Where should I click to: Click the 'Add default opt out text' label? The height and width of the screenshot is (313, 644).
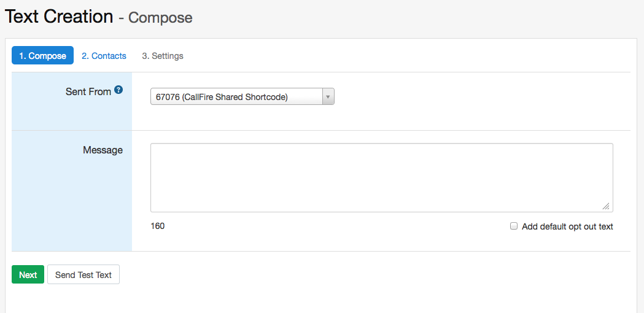pos(567,226)
